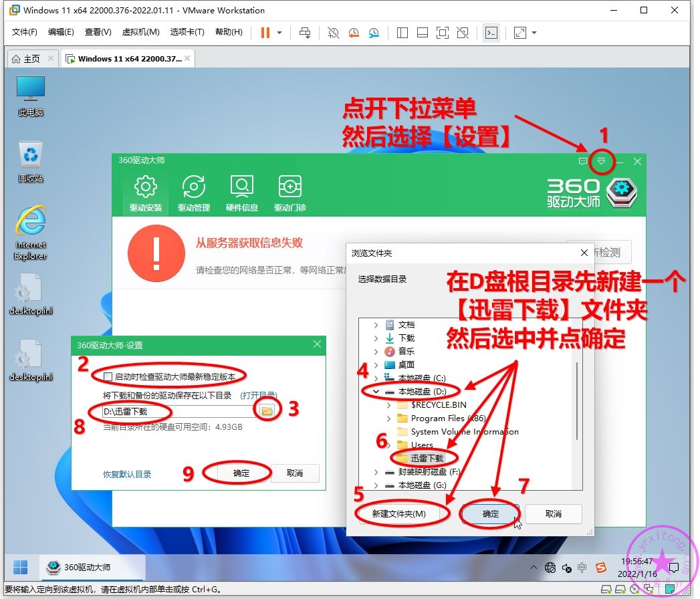Open 硬件信息 in 360驱动大师
Screen dimensions: 700x599
[242, 194]
